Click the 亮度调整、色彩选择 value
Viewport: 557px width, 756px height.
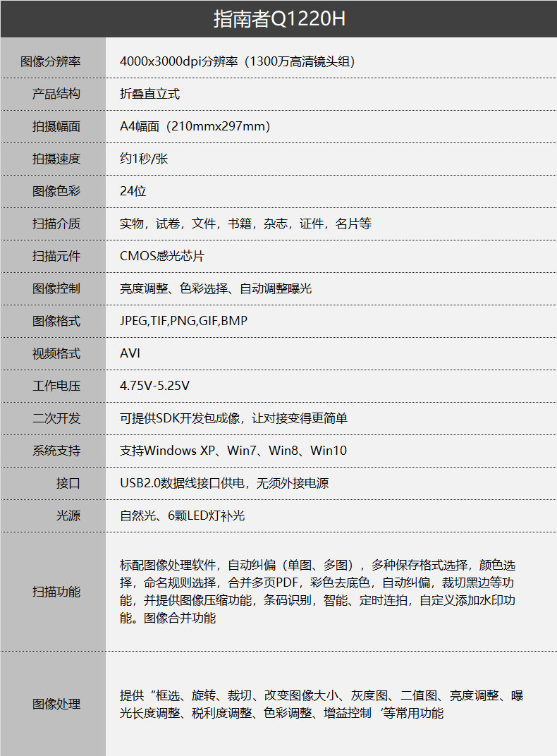(216, 288)
